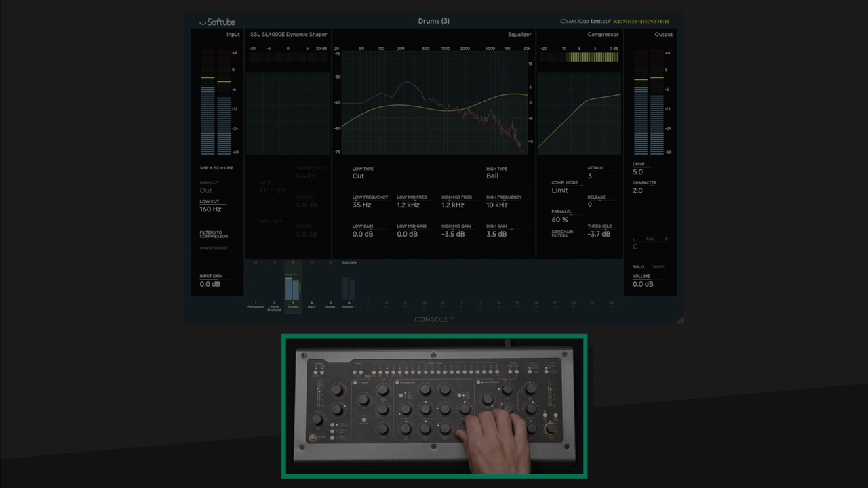868x488 pixels.
Task: Open the High Type Bell selector
Action: point(492,176)
